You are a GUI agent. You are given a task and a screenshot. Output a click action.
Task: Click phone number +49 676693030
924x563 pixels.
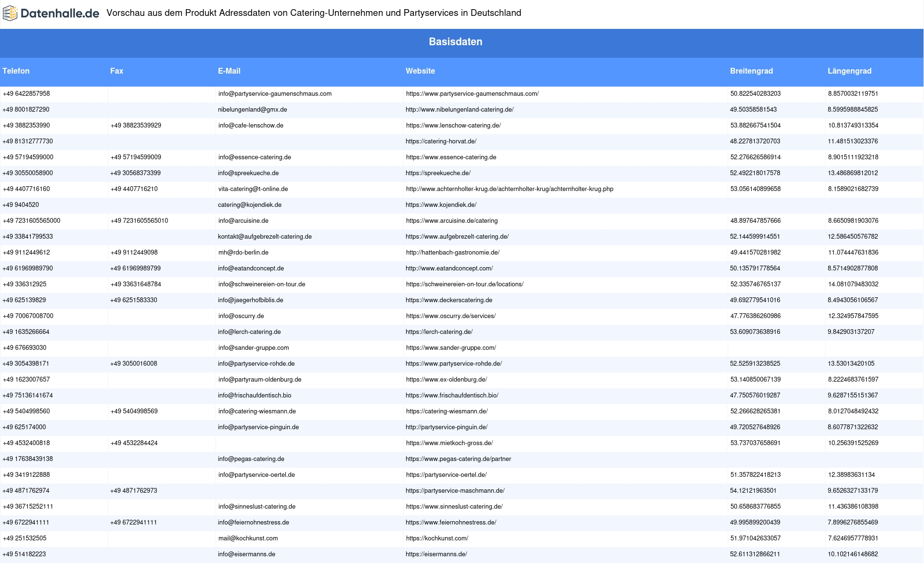tap(25, 348)
